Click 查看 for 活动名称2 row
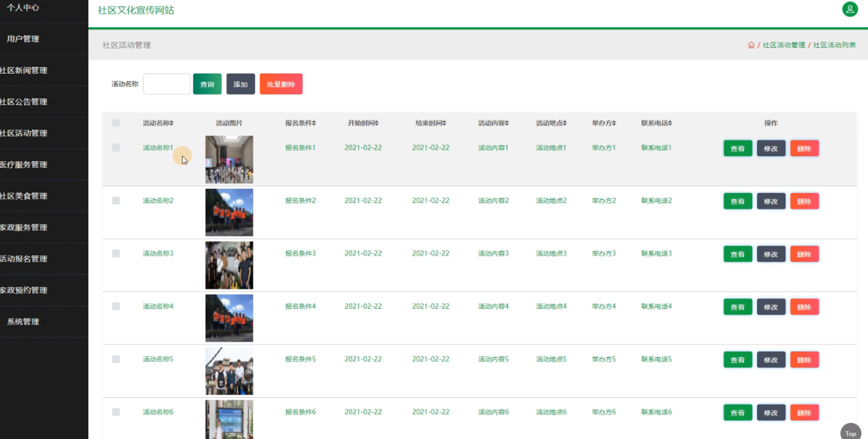Screen dimensions: 868x439 [x=738, y=201]
